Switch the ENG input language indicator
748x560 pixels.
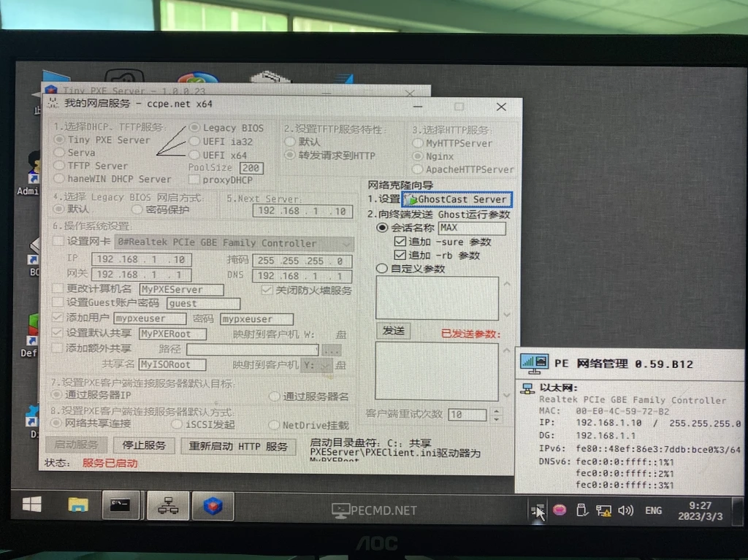tap(653, 511)
